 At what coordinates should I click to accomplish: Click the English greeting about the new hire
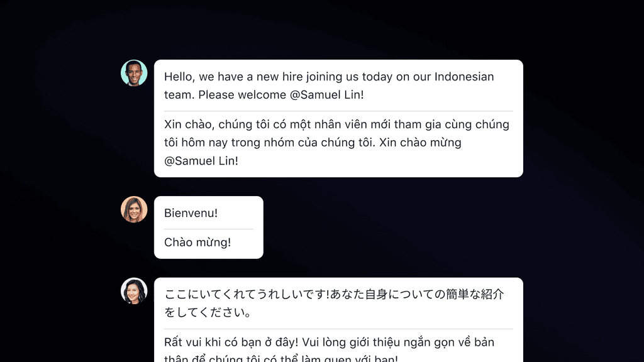point(327,77)
